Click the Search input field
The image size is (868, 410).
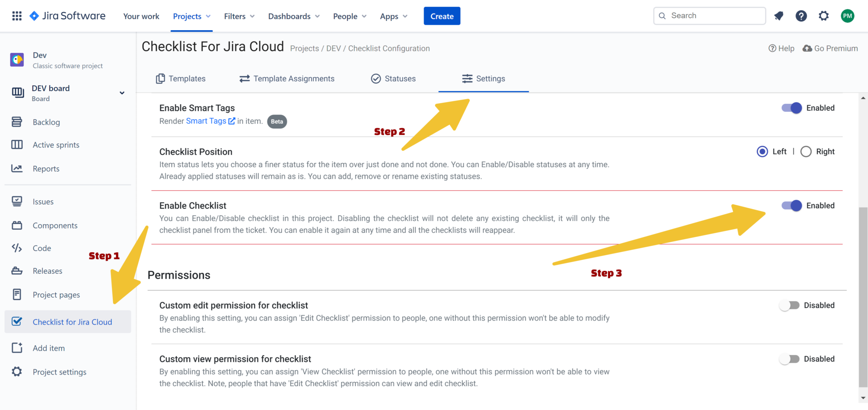(x=709, y=16)
